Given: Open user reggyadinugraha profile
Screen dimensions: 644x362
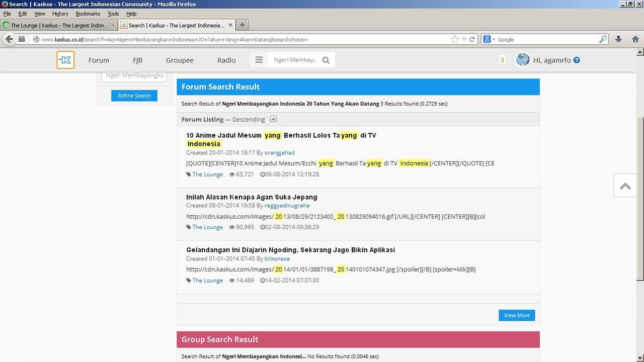Looking at the screenshot, I should pos(287,206).
